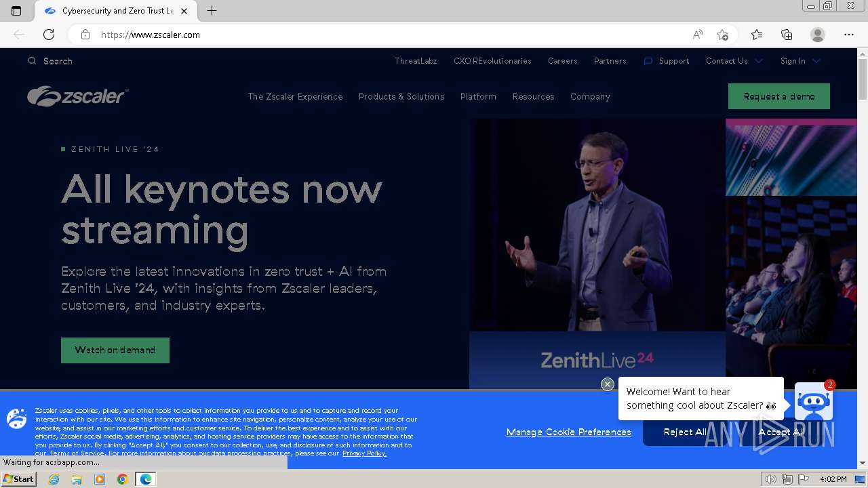Click the Support chat bubble icon
Viewport: 868px width, 488px height.
click(648, 61)
